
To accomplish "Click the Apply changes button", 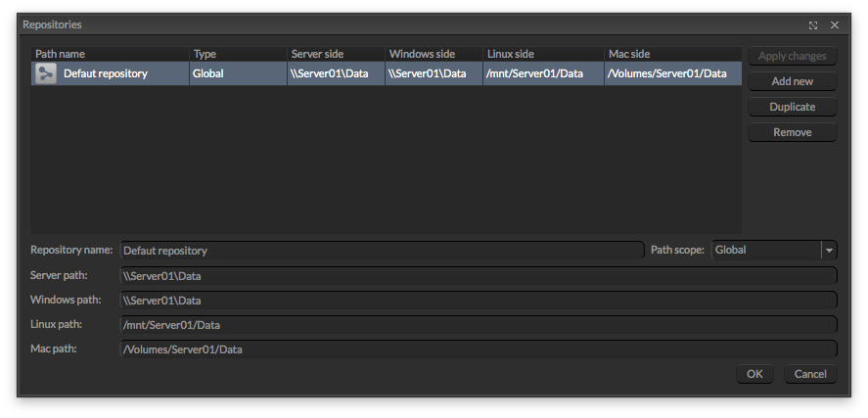I will tap(792, 57).
